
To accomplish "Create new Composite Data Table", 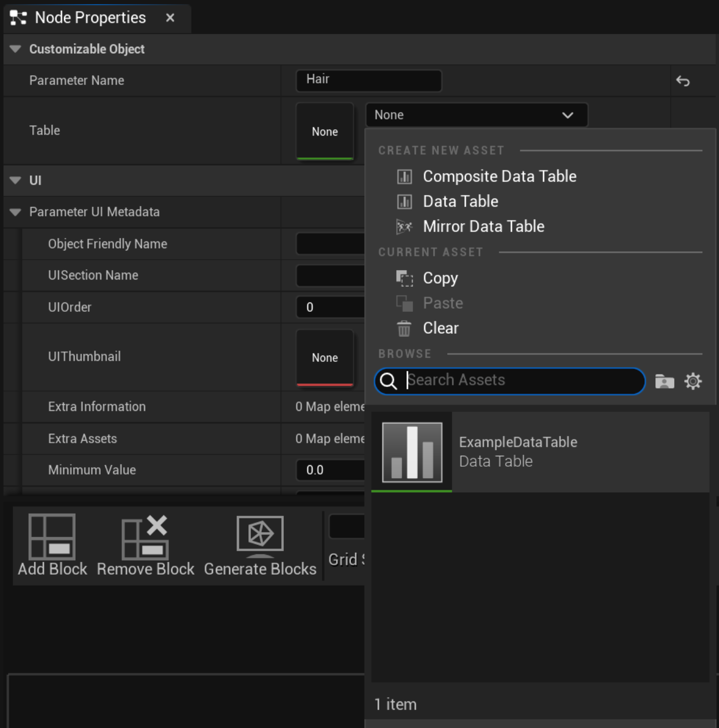I will (x=499, y=177).
